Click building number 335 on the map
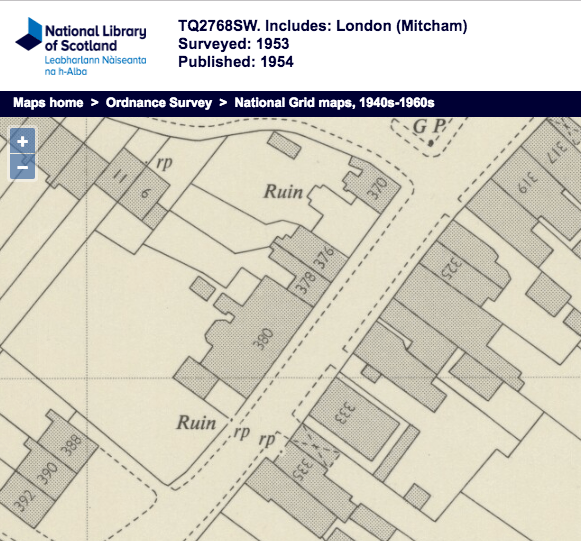The width and height of the screenshot is (581, 541). coord(303,470)
